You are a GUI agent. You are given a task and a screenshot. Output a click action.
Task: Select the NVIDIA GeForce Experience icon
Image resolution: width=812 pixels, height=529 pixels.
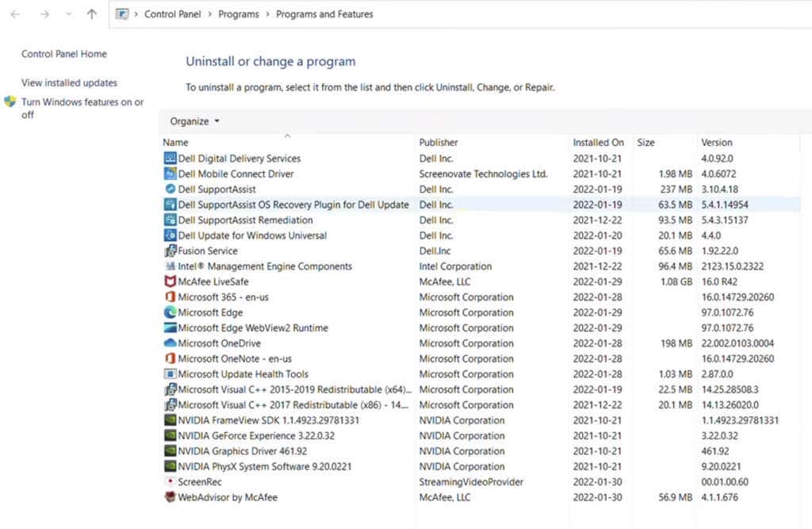[170, 435]
